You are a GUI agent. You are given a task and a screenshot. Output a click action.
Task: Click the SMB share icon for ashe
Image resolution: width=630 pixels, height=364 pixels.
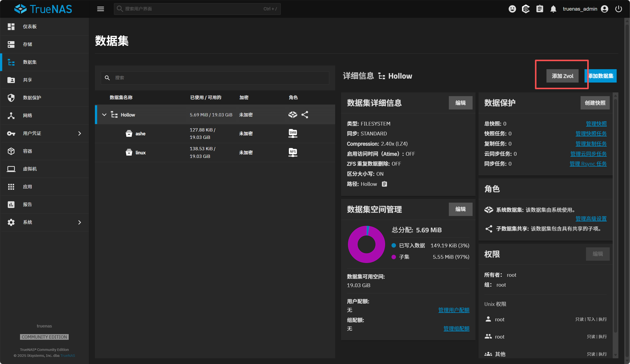[292, 133]
